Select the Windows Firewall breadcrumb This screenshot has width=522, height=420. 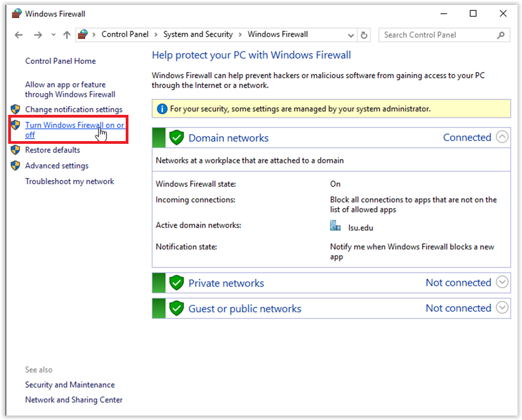point(278,34)
